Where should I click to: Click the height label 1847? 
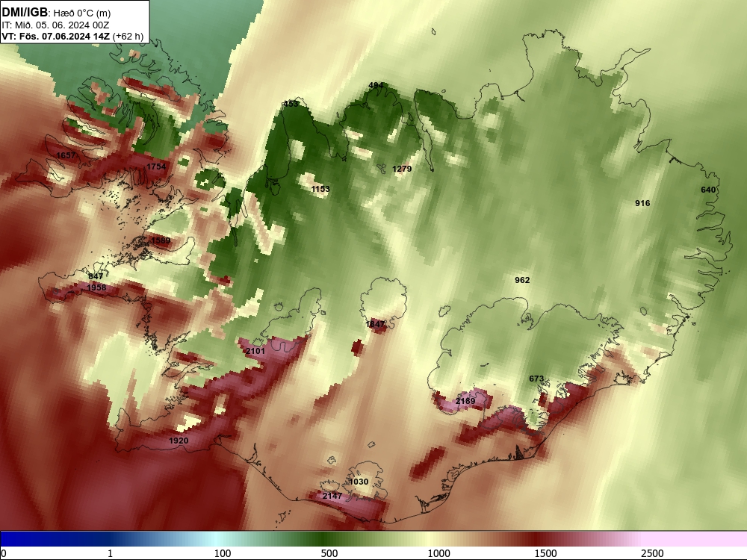tap(375, 324)
